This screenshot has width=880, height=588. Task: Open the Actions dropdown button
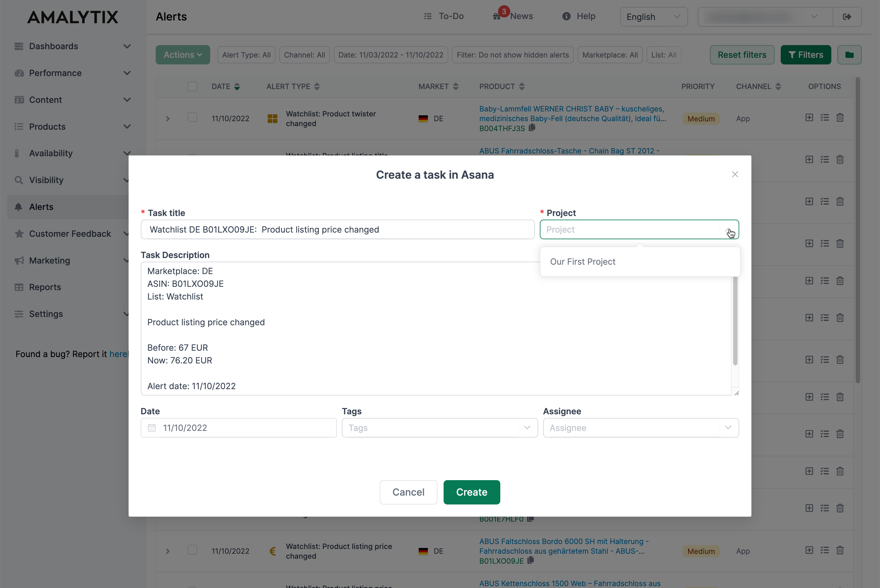click(183, 55)
